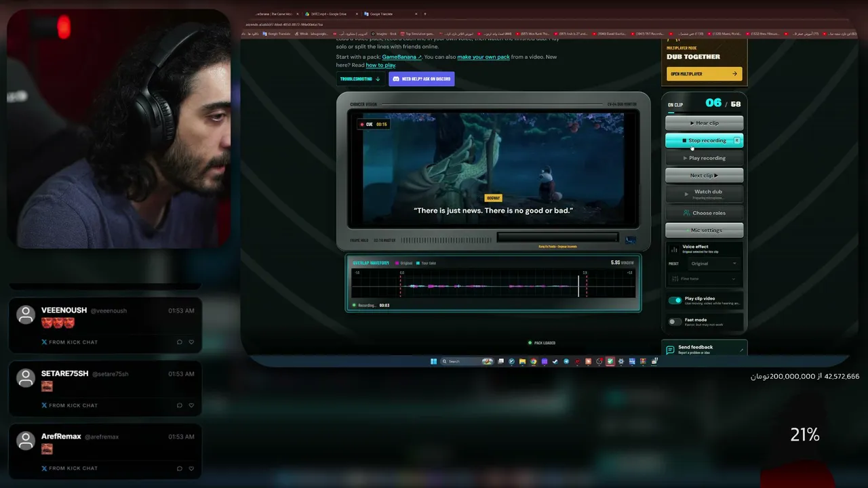Viewport: 868px width, 488px height.
Task: Open the voice effect Preset dropdown
Action: [x=713, y=264]
